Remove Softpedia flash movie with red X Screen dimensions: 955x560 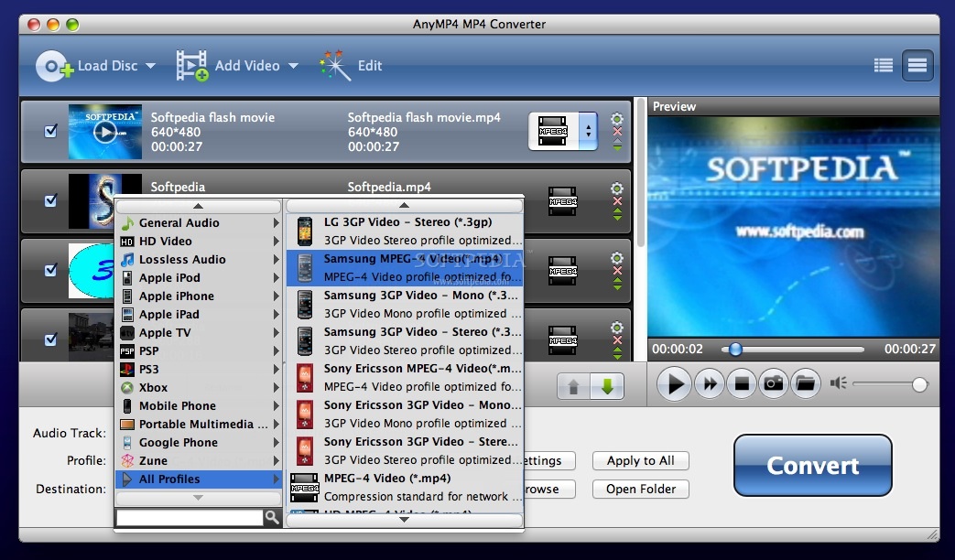(x=616, y=131)
